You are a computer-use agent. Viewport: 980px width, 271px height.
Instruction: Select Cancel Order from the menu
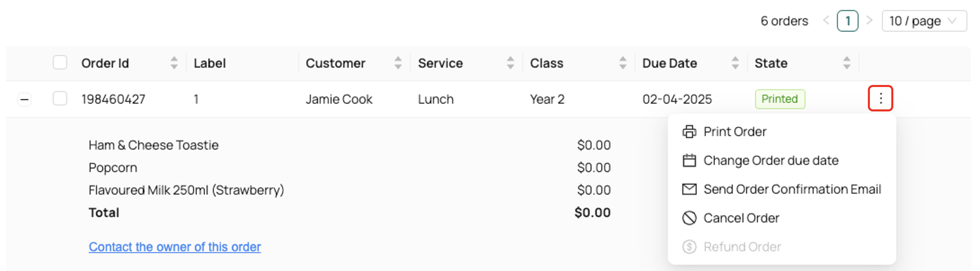coord(741,218)
